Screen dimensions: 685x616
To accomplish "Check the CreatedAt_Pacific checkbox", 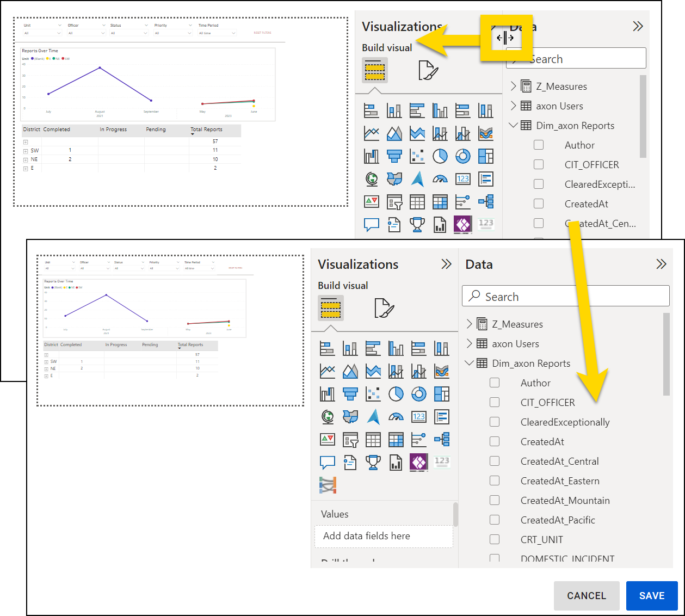I will [495, 520].
